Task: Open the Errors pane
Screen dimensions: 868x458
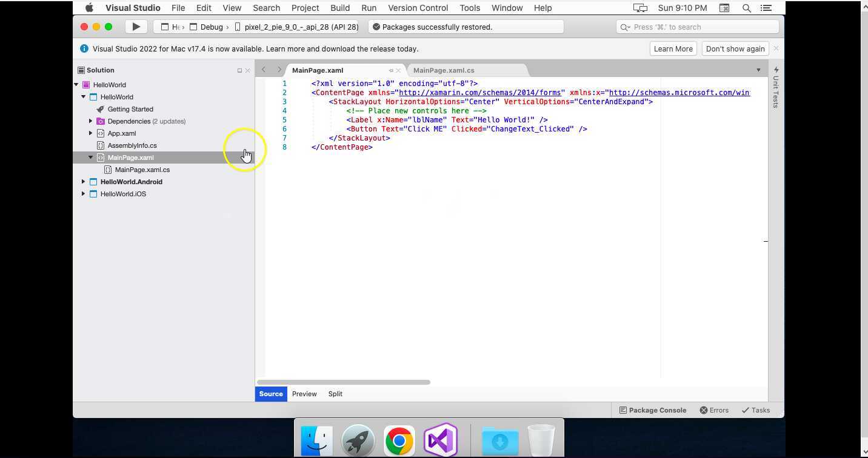Action: pos(714,410)
